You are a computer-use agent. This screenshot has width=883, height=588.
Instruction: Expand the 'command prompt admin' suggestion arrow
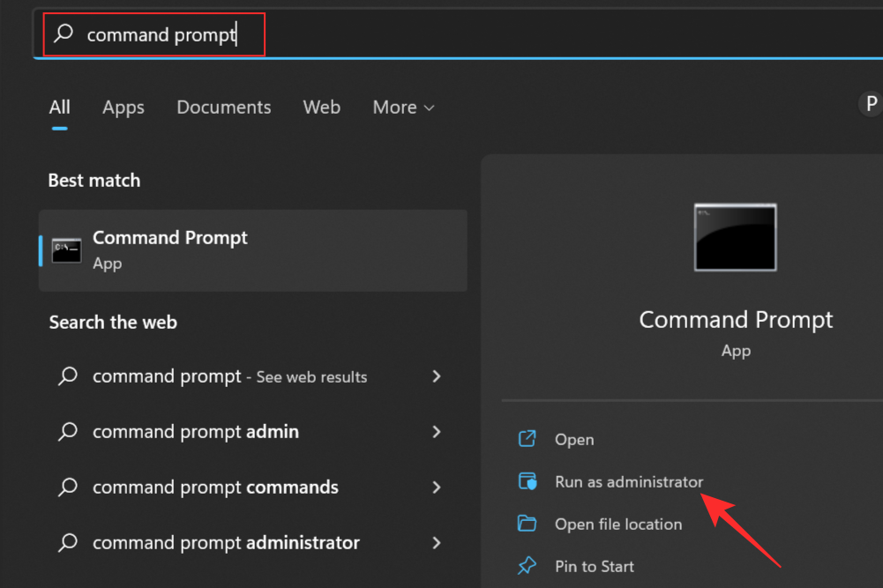click(436, 432)
